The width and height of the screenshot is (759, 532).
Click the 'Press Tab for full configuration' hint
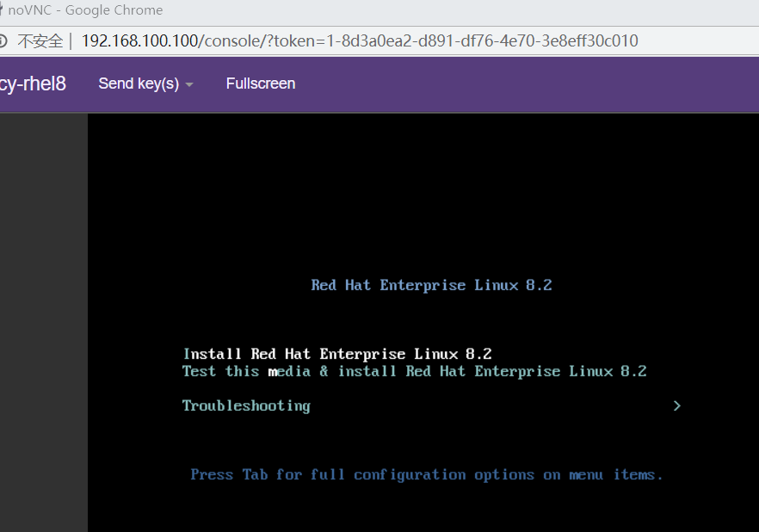pos(427,475)
